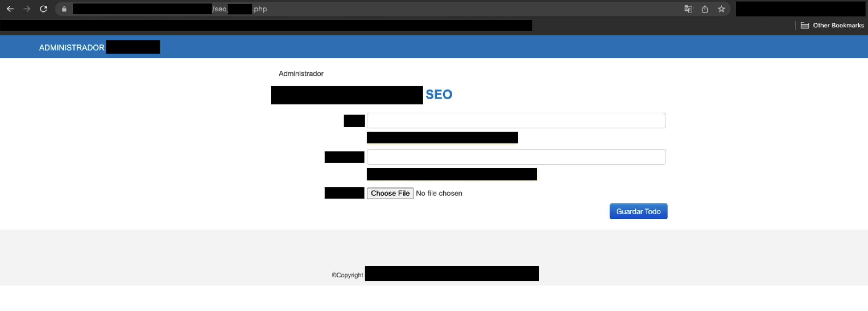This screenshot has width=868, height=311.
Task: Click the first text input field
Action: pyautogui.click(x=515, y=120)
